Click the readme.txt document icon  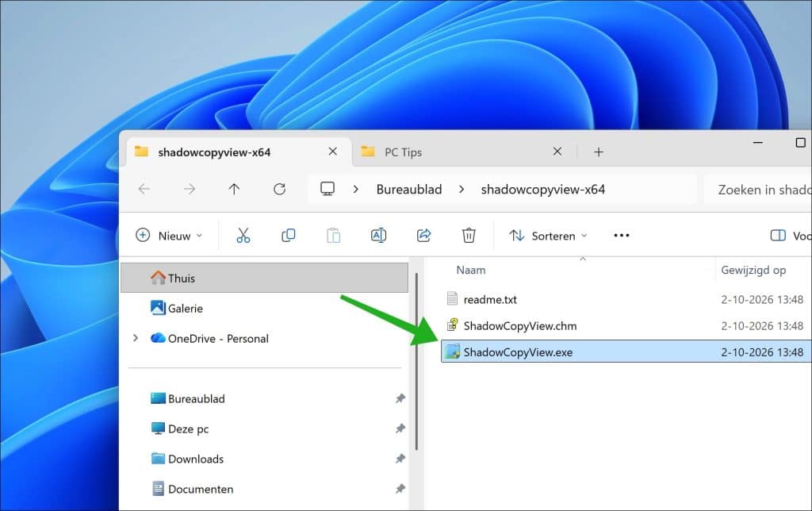click(x=452, y=298)
